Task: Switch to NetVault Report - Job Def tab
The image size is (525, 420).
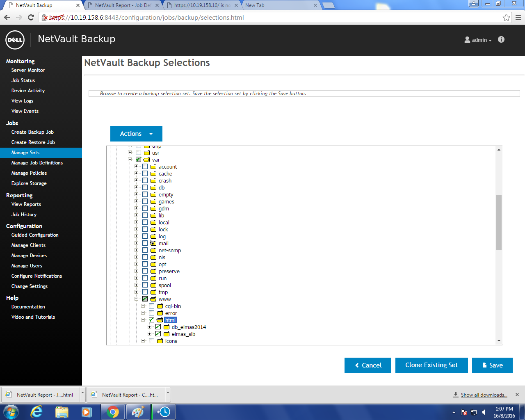Action: pyautogui.click(x=123, y=5)
